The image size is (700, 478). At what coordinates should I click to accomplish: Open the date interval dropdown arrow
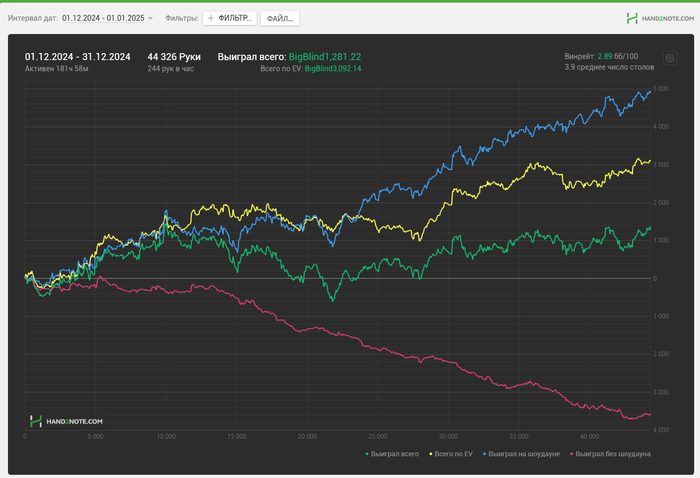click(150, 18)
